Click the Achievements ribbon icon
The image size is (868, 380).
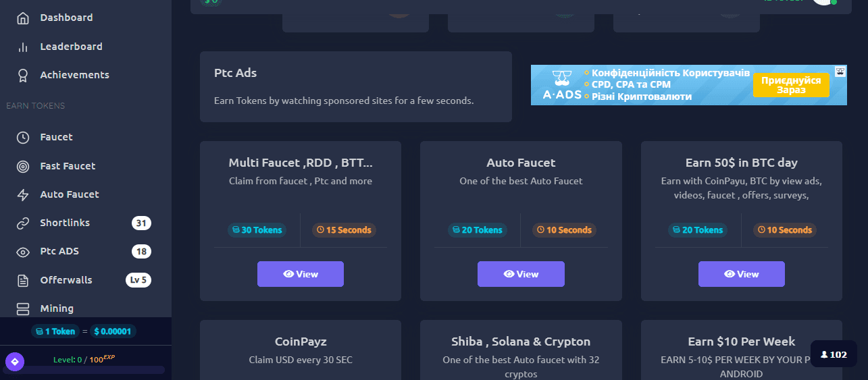(23, 76)
